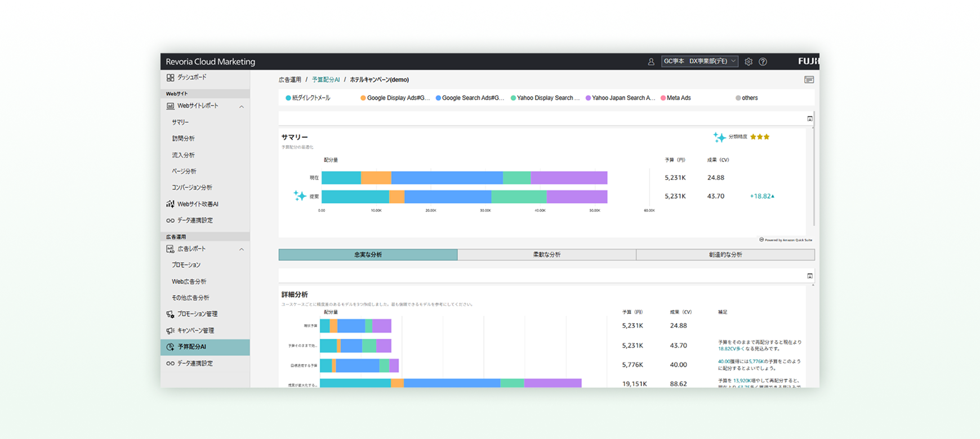Click purple segment of 現在 bar
This screenshot has height=439, width=980.
coord(569,178)
